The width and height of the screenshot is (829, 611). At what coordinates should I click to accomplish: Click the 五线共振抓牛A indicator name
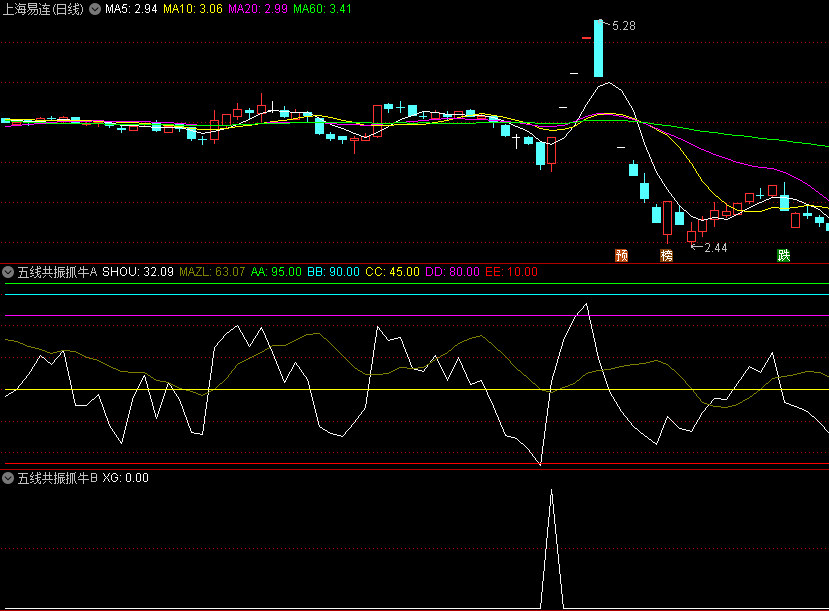pos(58,271)
